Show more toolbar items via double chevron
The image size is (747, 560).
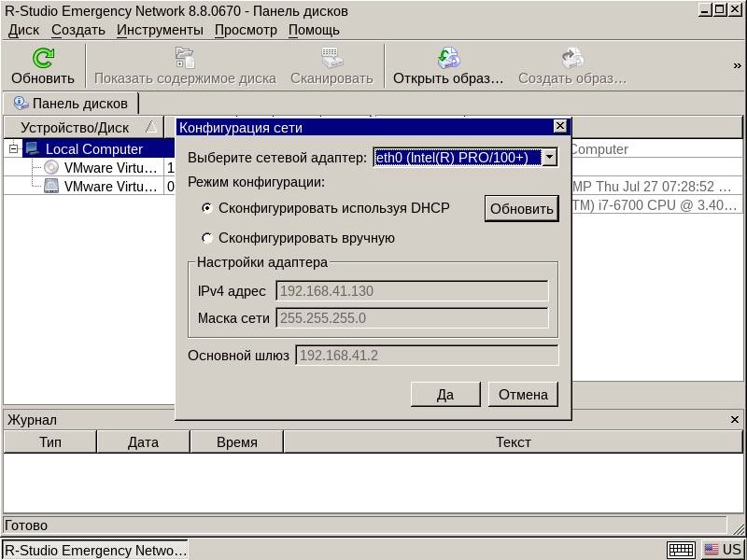coord(737,65)
